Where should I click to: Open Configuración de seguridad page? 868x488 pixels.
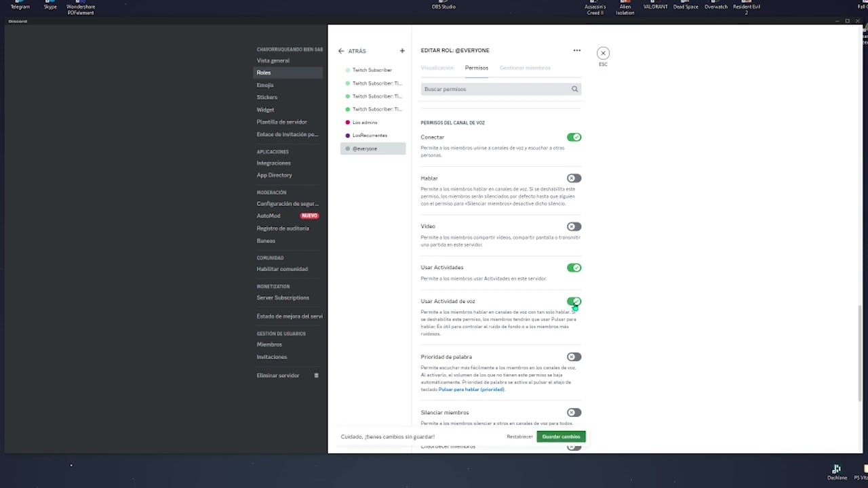coord(288,204)
